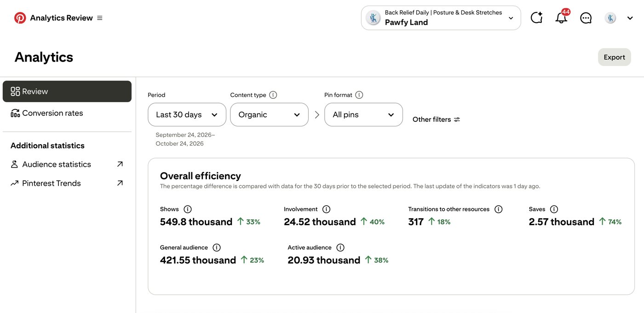The height and width of the screenshot is (313, 644).
Task: Open the Period dropdown showing Last 30 days
Action: click(x=187, y=114)
